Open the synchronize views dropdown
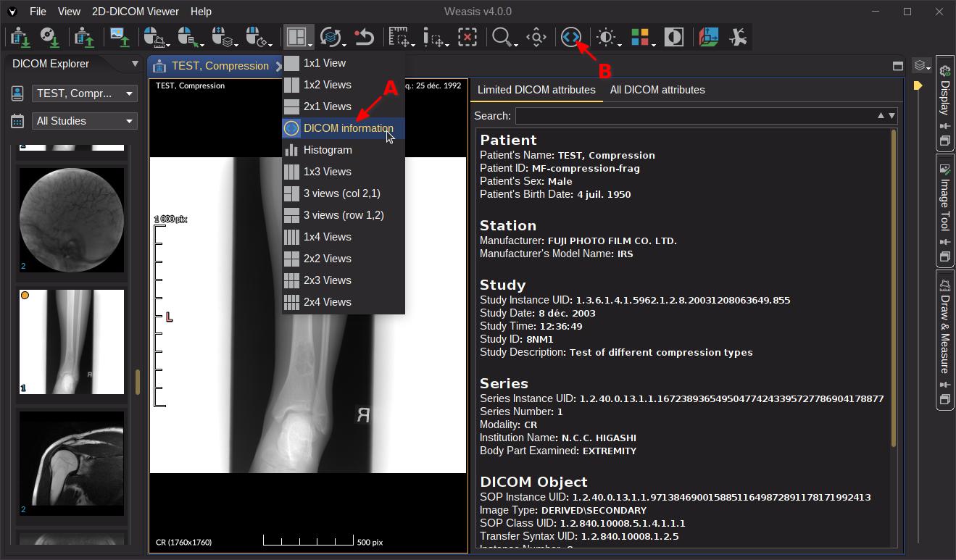Screen dimensions: 956x560 (x=333, y=37)
